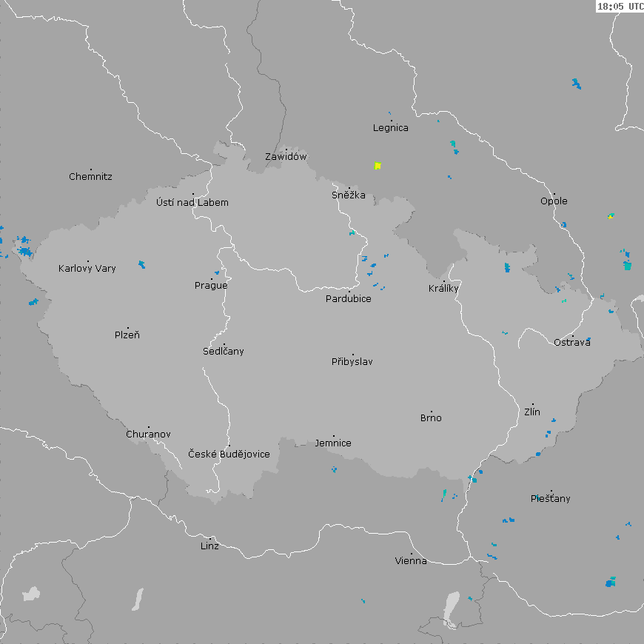The width and height of the screenshot is (644, 644).
Task: Click the 18:05 UTC timestamp label
Action: click(620, 6)
